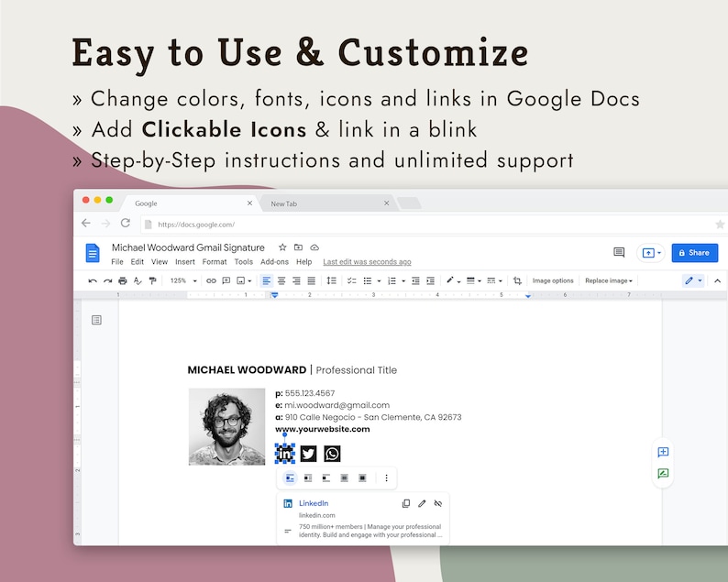Open the Insert menu
This screenshot has height=582, width=728.
[185, 262]
